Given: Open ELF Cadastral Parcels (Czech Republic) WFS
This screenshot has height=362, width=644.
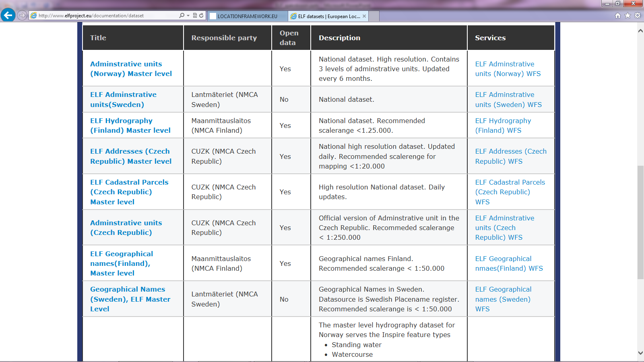Looking at the screenshot, I should pyautogui.click(x=510, y=192).
